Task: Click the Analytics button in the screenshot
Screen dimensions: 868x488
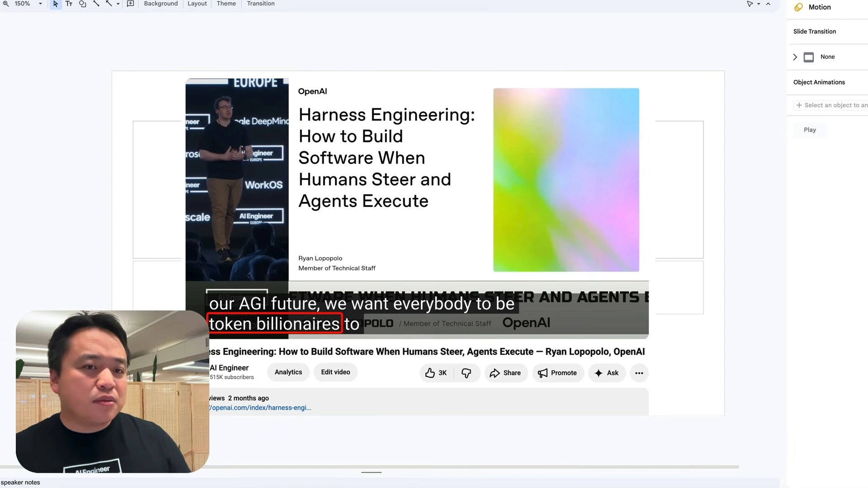Action: 288,372
